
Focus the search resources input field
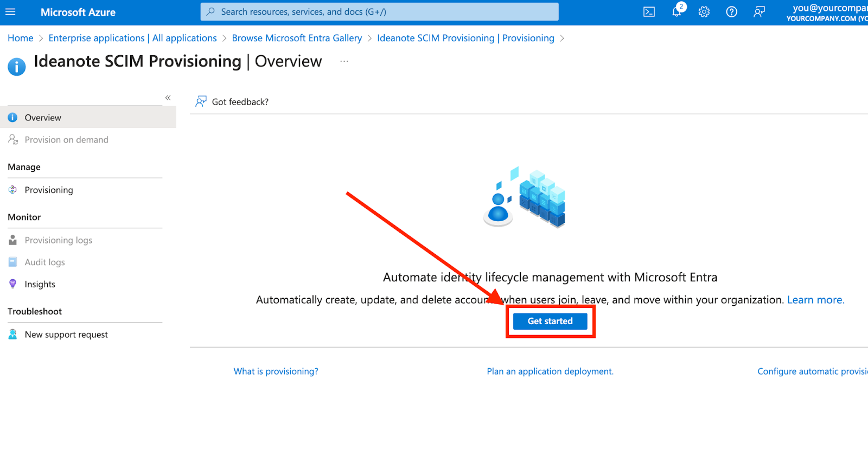379,11
